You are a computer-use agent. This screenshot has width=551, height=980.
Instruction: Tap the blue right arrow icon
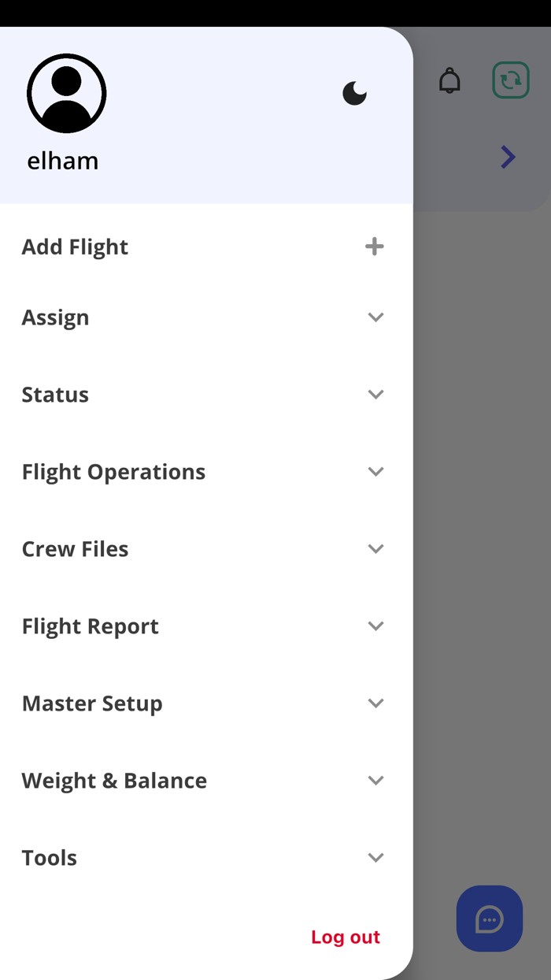[508, 158]
